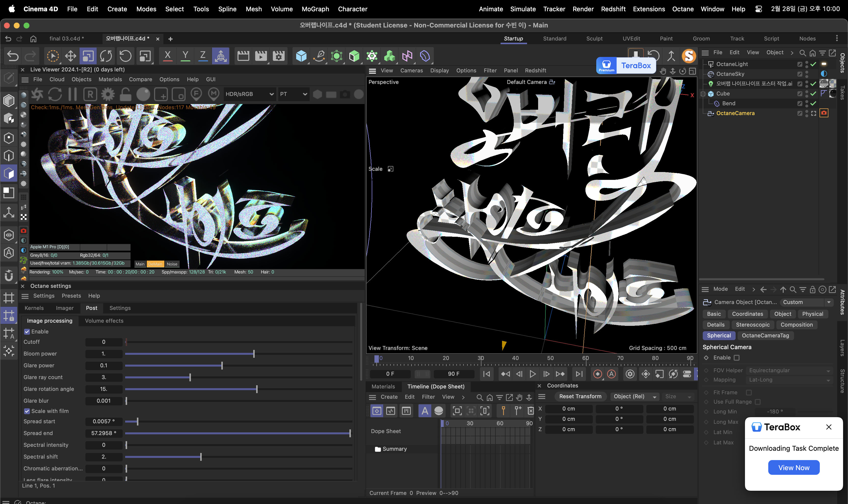
Task: Adjust the Bloom power slider
Action: click(254, 354)
